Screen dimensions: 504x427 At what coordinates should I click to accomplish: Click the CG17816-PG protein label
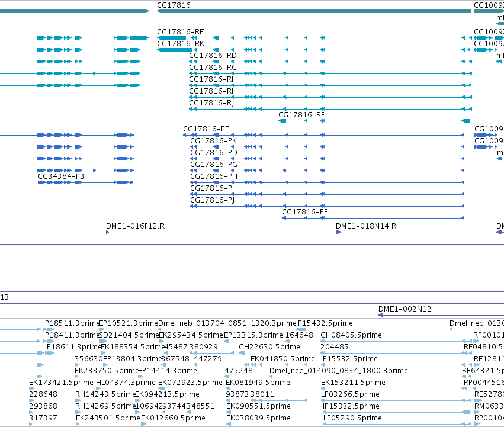(213, 165)
